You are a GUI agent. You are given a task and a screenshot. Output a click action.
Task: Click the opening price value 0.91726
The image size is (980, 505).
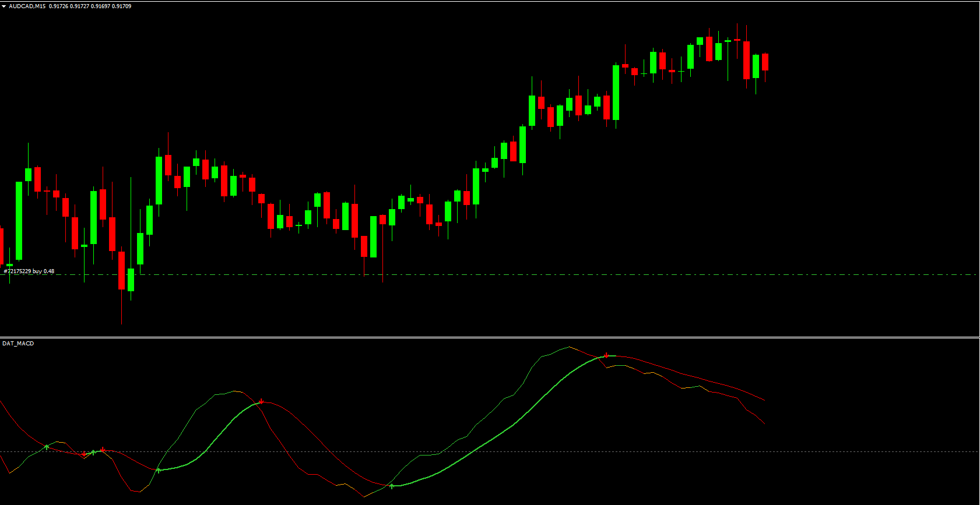click(58, 6)
